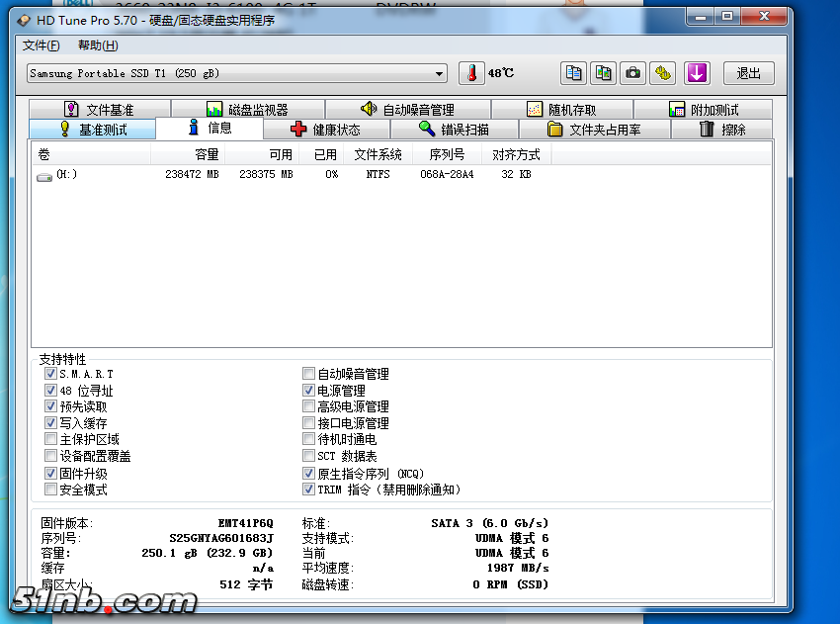Open the 文件 menu
The height and width of the screenshot is (624, 840).
pos(41,45)
